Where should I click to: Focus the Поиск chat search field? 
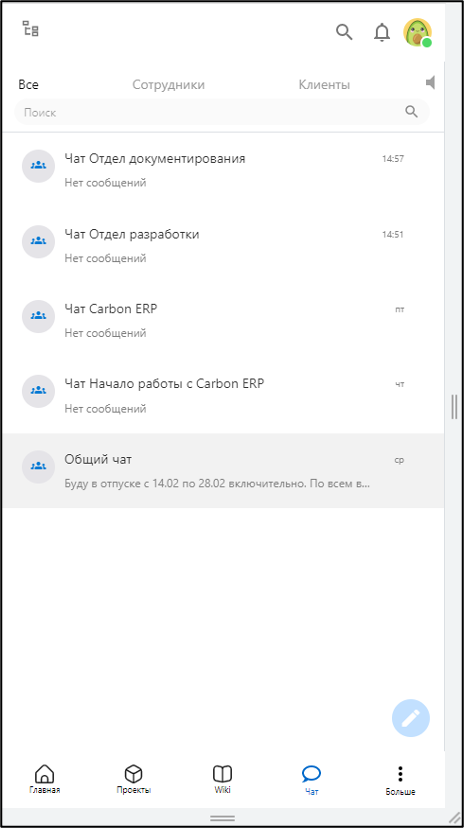pos(222,112)
